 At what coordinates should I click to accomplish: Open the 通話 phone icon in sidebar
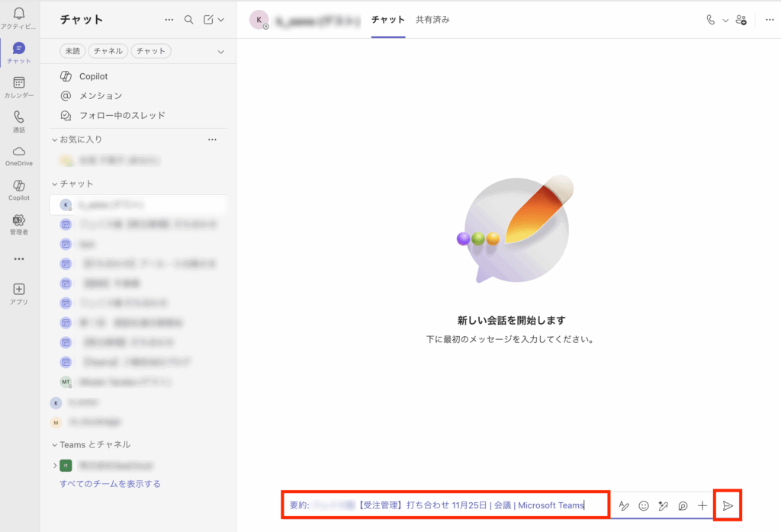19,117
